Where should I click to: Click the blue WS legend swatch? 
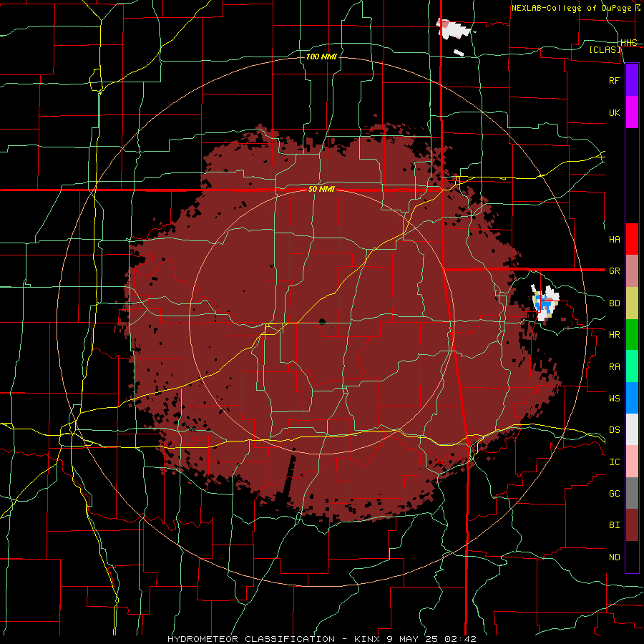click(632, 398)
